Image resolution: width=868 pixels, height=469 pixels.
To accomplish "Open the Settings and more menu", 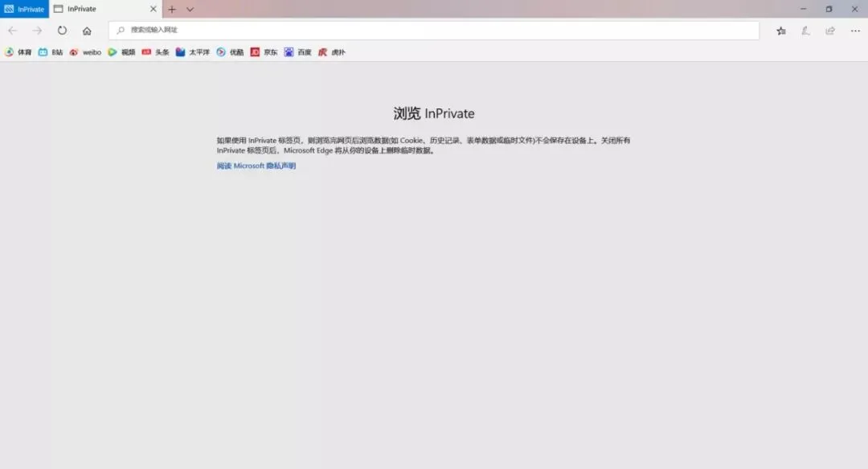I will click(854, 30).
